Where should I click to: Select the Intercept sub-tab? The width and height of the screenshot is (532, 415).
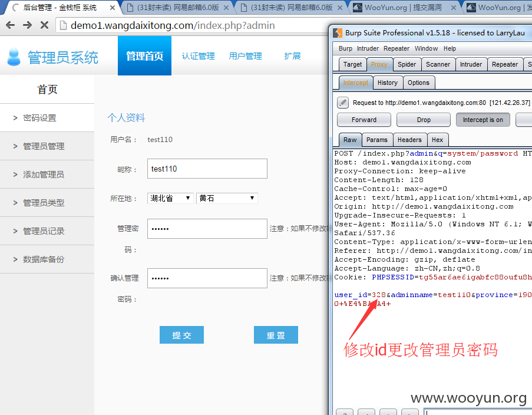pos(356,83)
